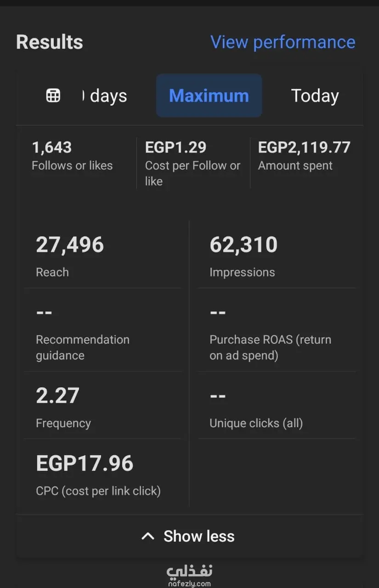Click the Arabic nafezly logo watermark

189,571
